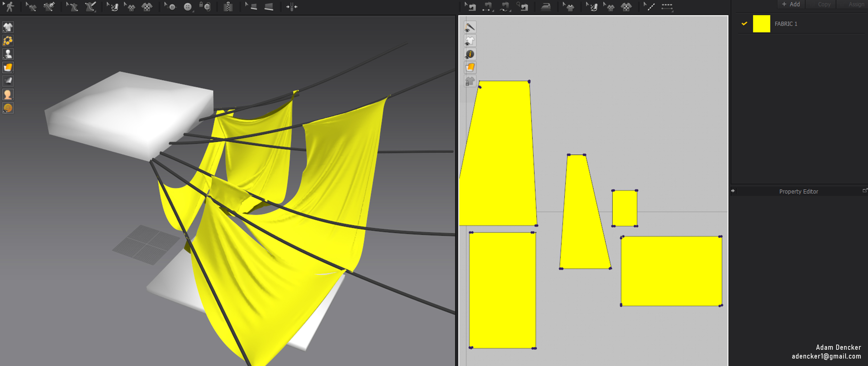This screenshot has height=366, width=868.
Task: Toggle the orange globe environment icon
Action: 8,108
